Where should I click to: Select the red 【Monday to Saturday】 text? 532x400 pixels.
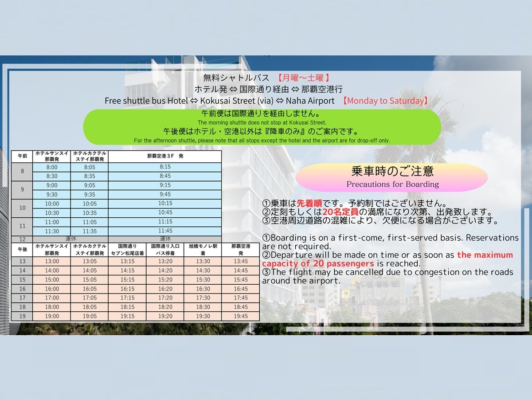(385, 101)
